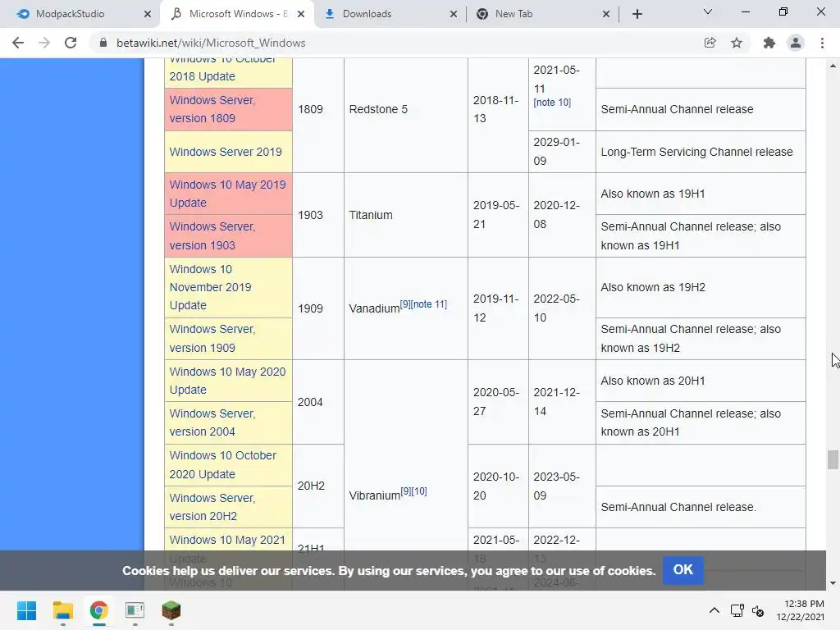840x630 pixels.
Task: Click the page vertical scrollbar thumb
Action: (833, 459)
